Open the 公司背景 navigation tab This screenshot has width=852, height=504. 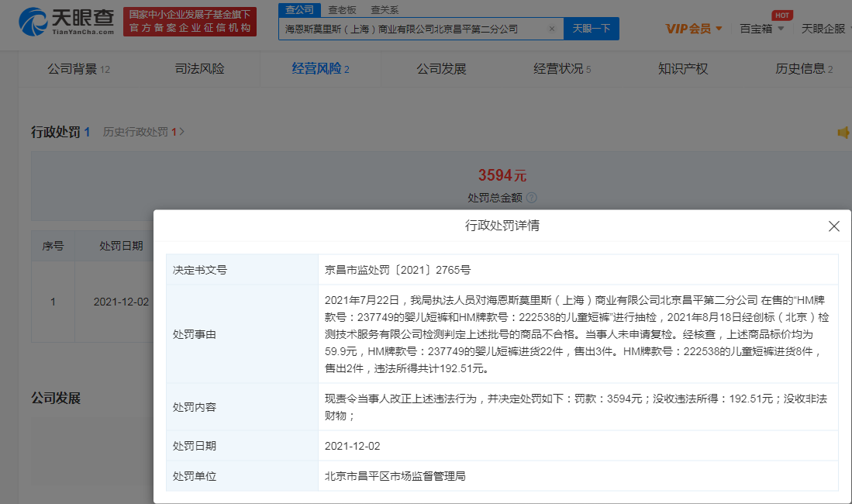tap(79, 69)
